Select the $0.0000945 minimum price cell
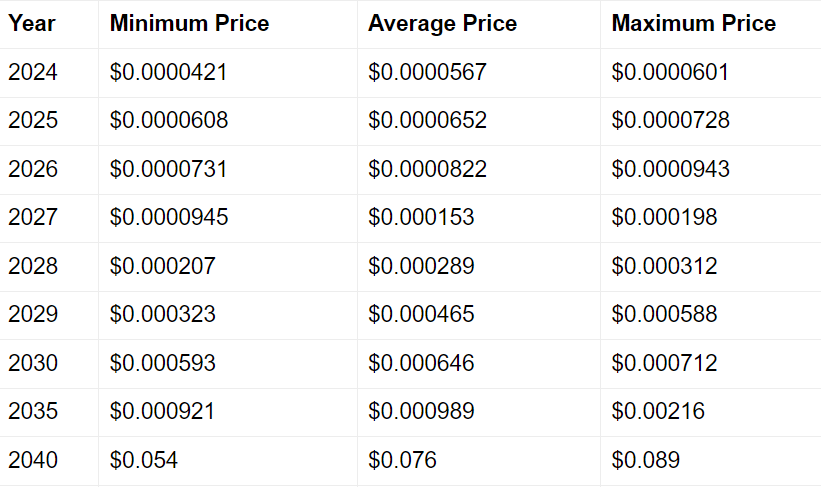 (168, 217)
